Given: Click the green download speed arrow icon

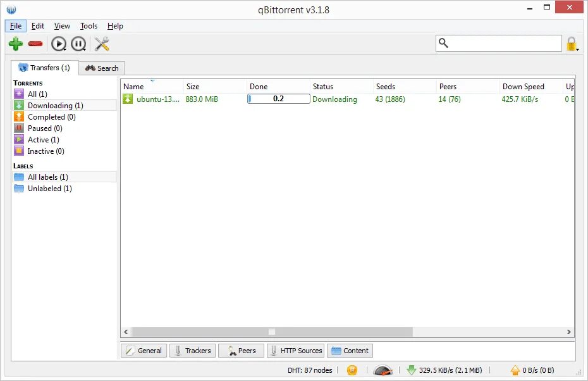Looking at the screenshot, I should 412,370.
